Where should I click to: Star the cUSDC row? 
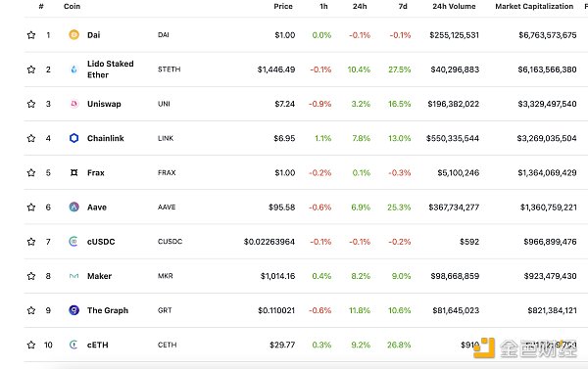pyautogui.click(x=31, y=242)
